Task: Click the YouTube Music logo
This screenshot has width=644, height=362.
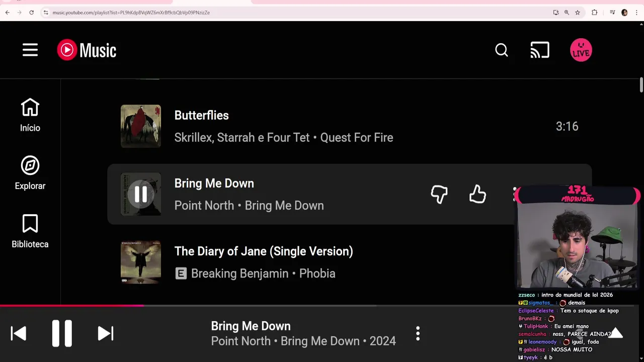Action: click(87, 50)
